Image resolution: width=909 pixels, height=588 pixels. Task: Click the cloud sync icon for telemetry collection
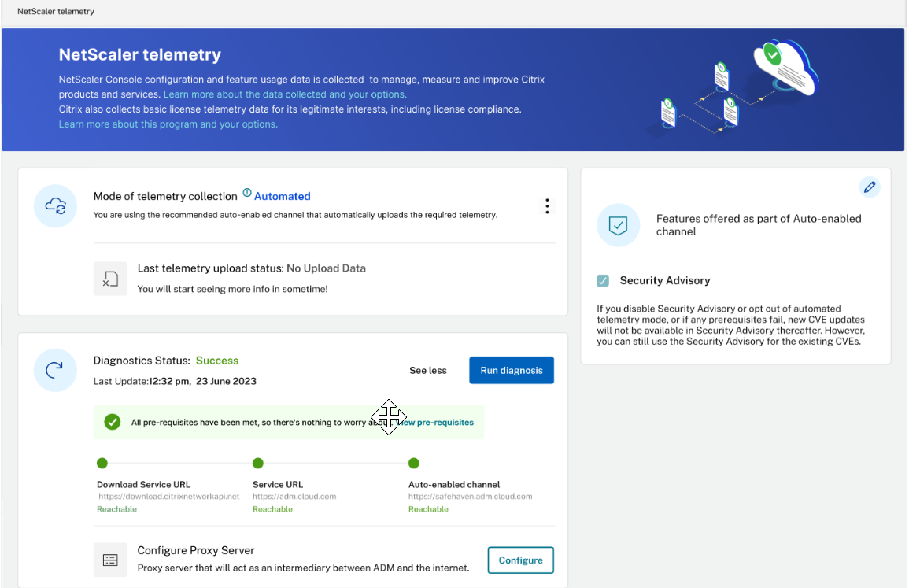[x=56, y=206]
